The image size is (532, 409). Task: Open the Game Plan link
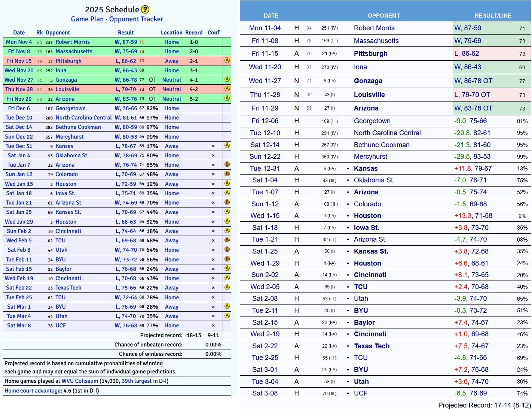pos(87,19)
